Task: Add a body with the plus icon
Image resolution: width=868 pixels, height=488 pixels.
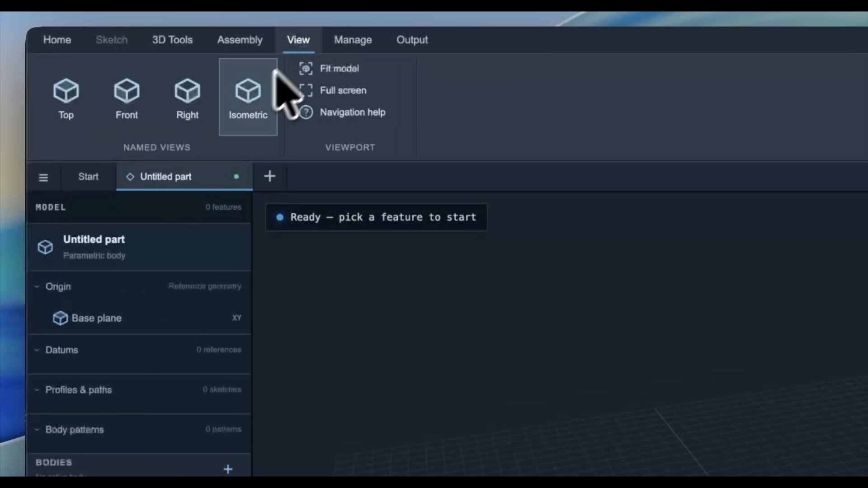Action: (x=228, y=469)
